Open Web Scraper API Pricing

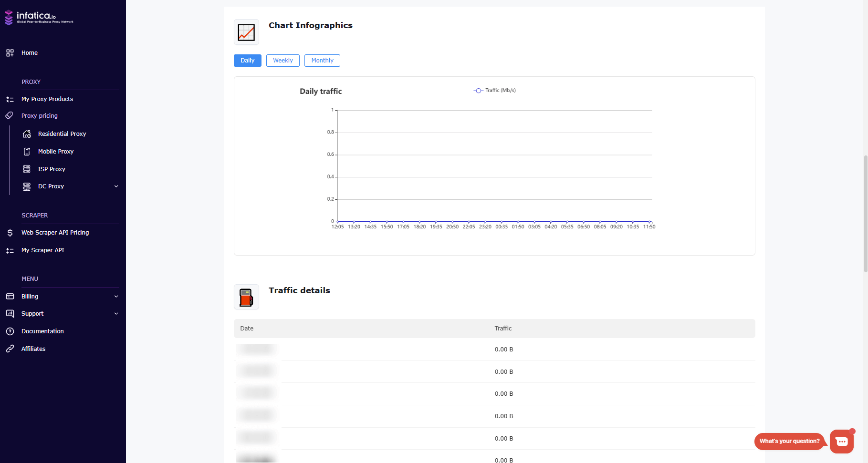pyautogui.click(x=55, y=233)
